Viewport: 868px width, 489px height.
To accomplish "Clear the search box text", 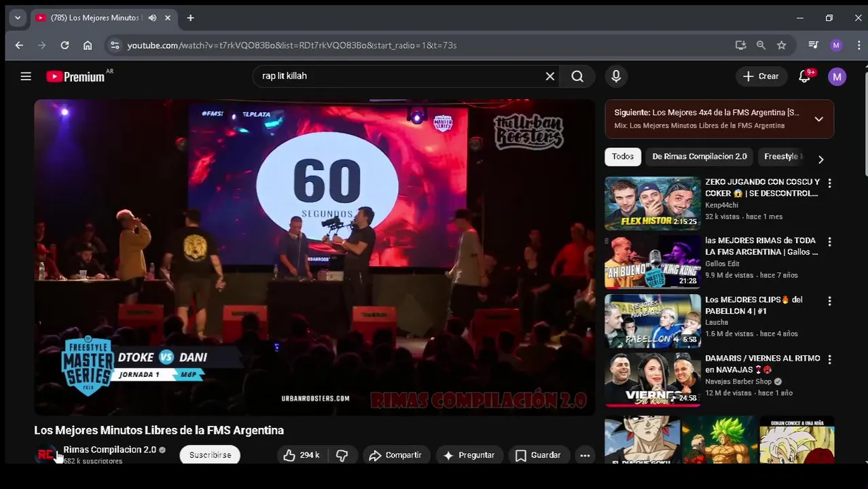I will click(x=550, y=76).
